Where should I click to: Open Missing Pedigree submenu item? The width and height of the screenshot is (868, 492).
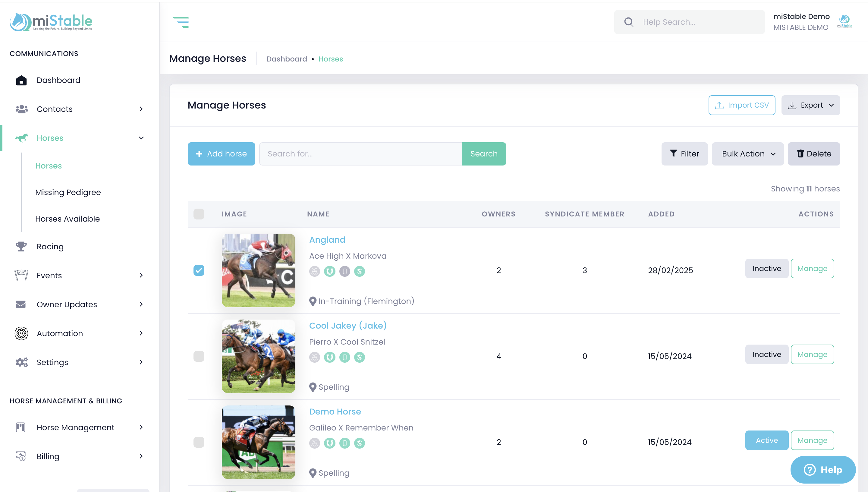tap(68, 192)
